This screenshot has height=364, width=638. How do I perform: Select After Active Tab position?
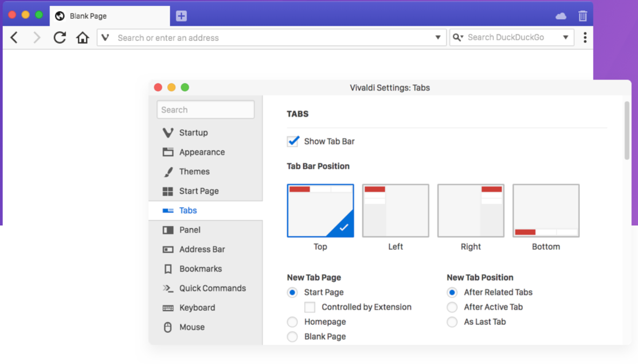pyautogui.click(x=452, y=307)
